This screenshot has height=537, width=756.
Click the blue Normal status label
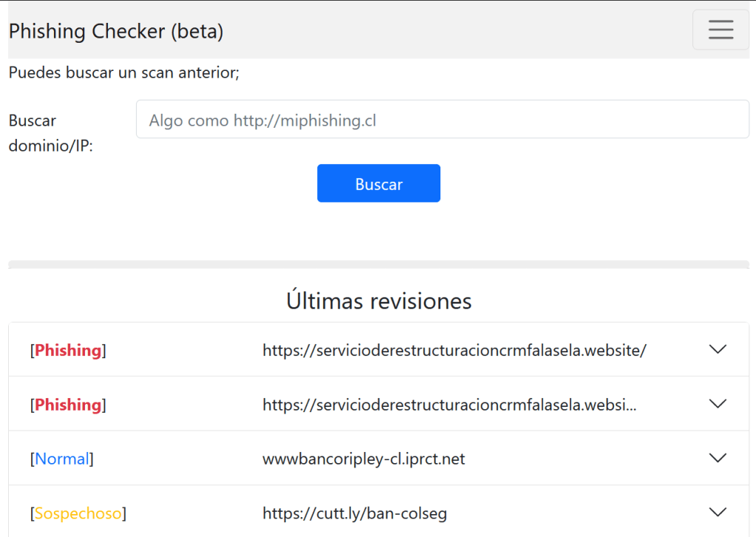[62, 459]
